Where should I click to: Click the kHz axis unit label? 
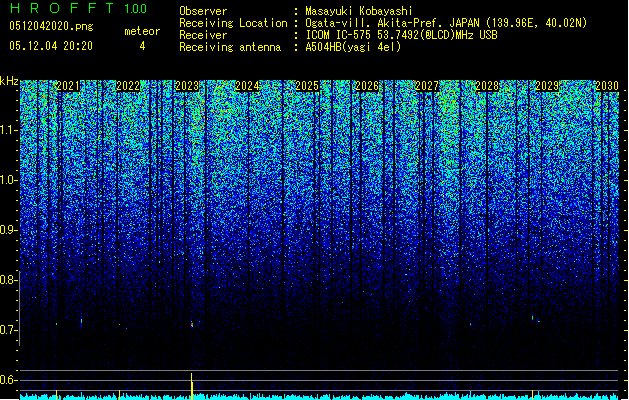(x=9, y=81)
